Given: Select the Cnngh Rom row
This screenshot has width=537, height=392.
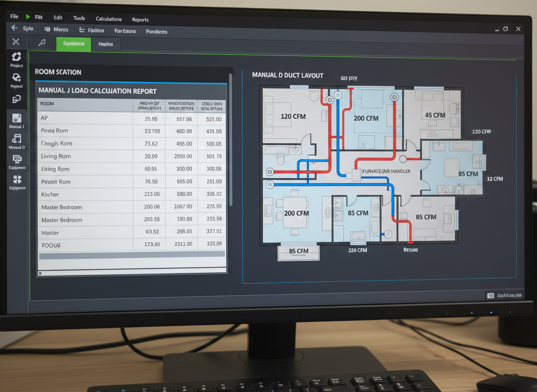Looking at the screenshot, I should 132,143.
